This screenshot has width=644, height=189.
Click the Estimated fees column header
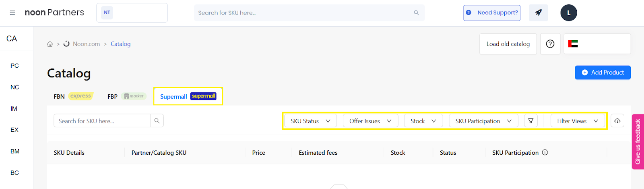318,153
